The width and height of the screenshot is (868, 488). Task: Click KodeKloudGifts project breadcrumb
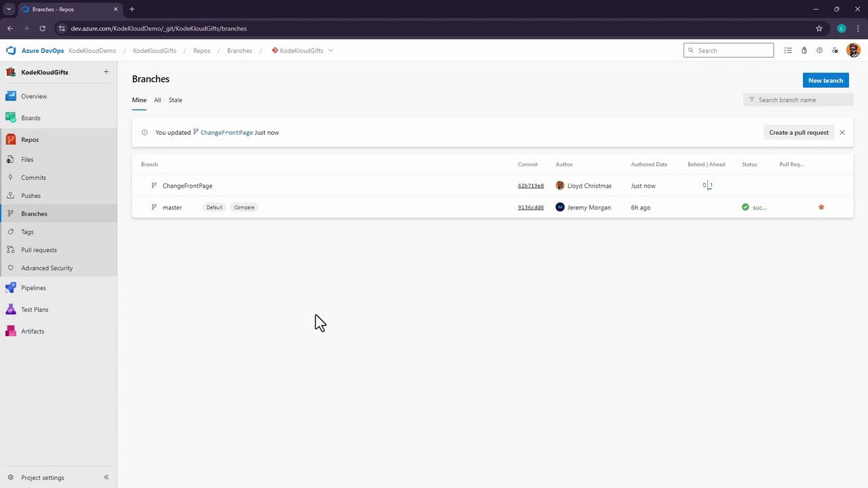(155, 50)
